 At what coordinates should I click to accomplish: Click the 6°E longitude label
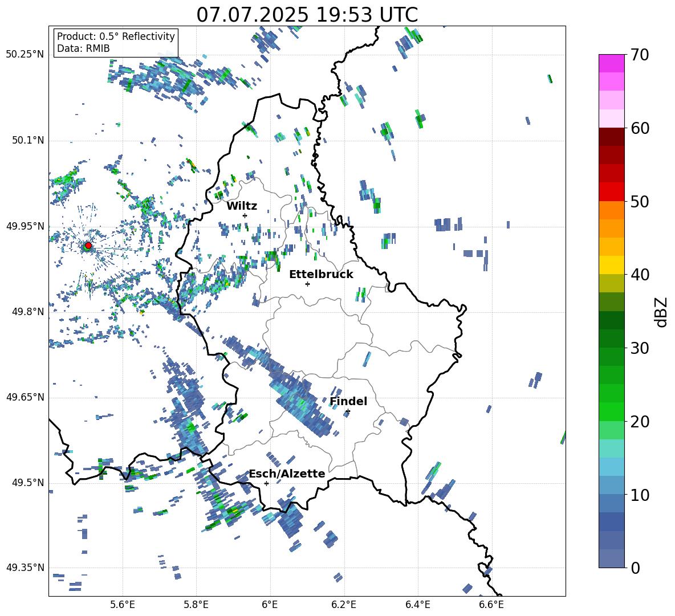pos(270,605)
